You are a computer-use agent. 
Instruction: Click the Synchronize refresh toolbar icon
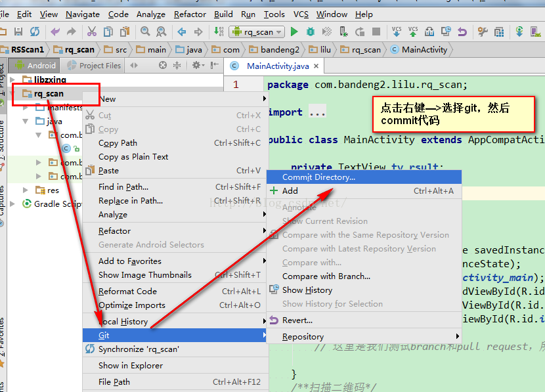[x=34, y=32]
